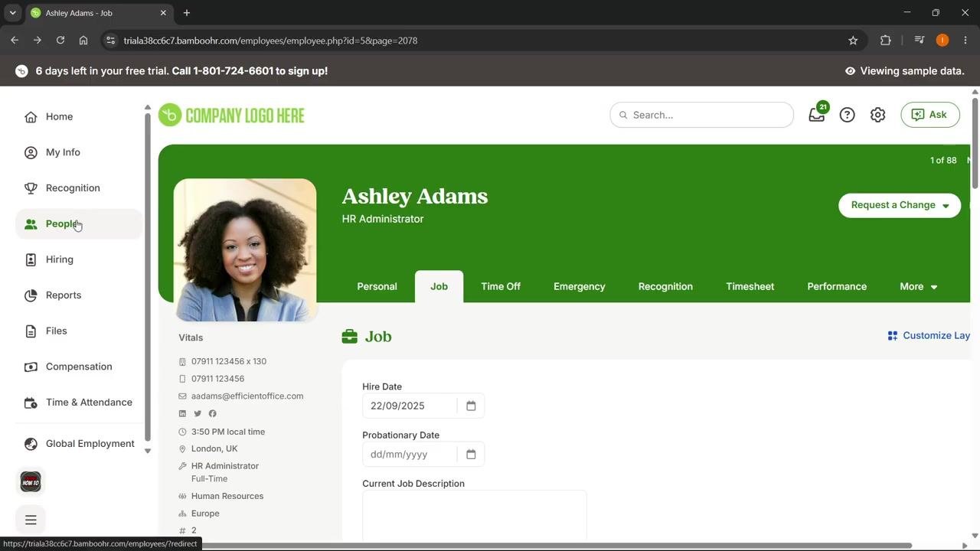This screenshot has width=980, height=551.
Task: Switch to the Personal tab
Action: click(377, 287)
